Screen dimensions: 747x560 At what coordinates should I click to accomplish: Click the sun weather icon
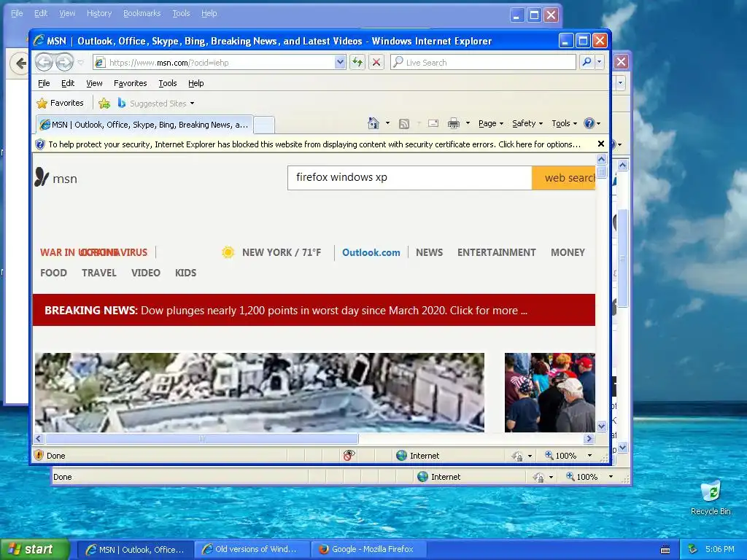pyautogui.click(x=228, y=252)
